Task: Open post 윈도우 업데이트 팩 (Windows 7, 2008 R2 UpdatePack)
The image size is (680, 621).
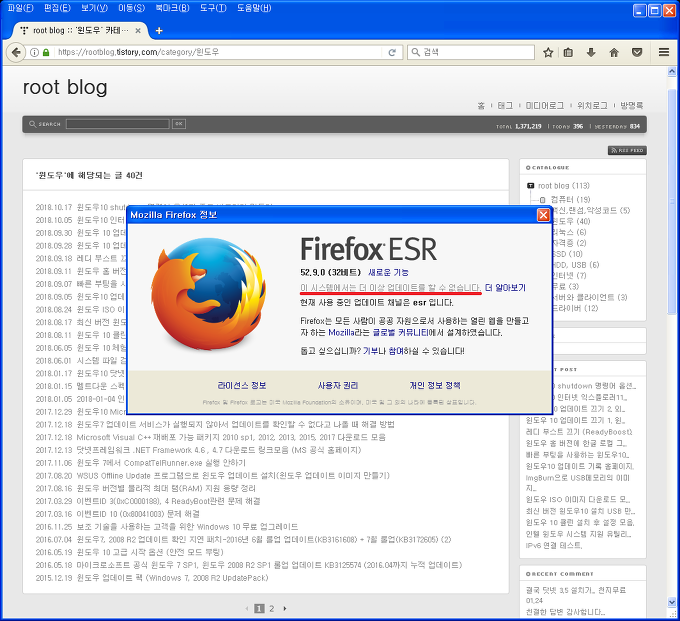Action: click(x=172, y=578)
